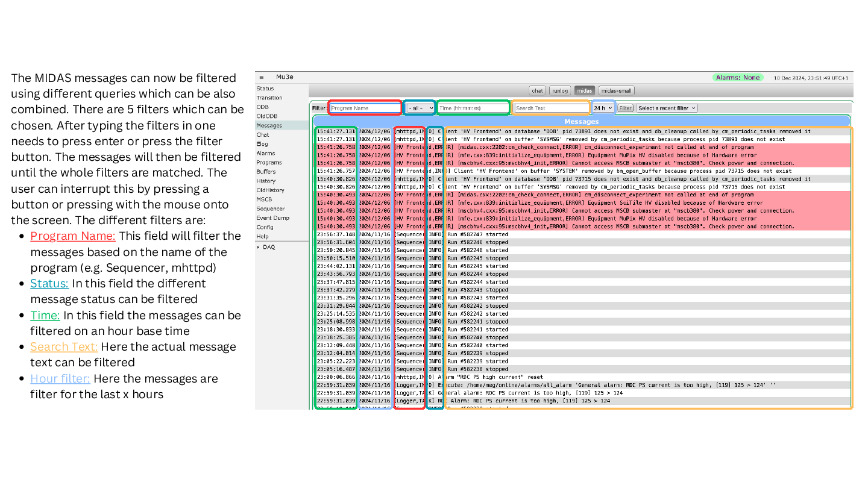This screenshot has height=488, width=868.
Task: Select Messages in the sidebar
Action: pyautogui.click(x=281, y=125)
